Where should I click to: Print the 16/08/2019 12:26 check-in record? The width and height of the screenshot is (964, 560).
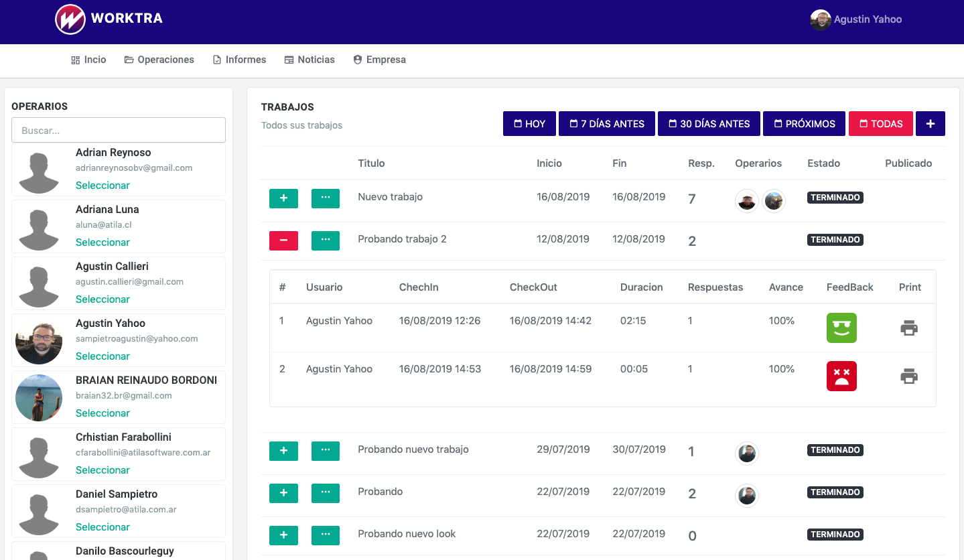(909, 328)
